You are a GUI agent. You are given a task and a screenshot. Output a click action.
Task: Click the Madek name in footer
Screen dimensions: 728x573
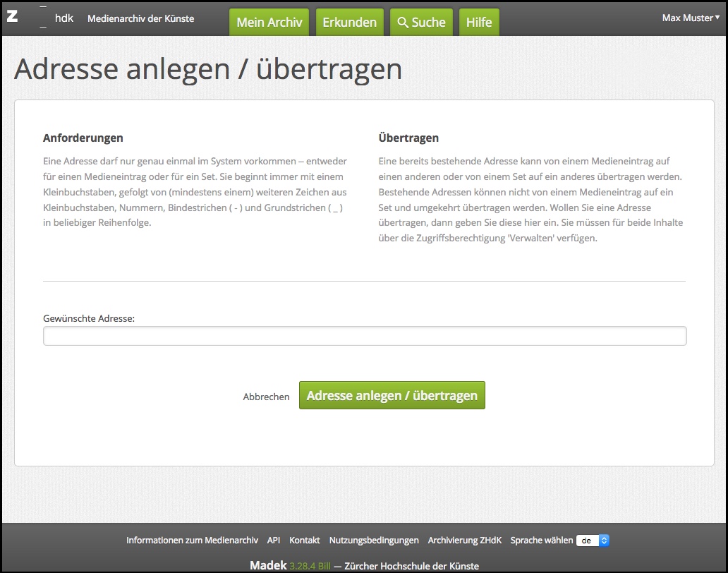pyautogui.click(x=268, y=566)
